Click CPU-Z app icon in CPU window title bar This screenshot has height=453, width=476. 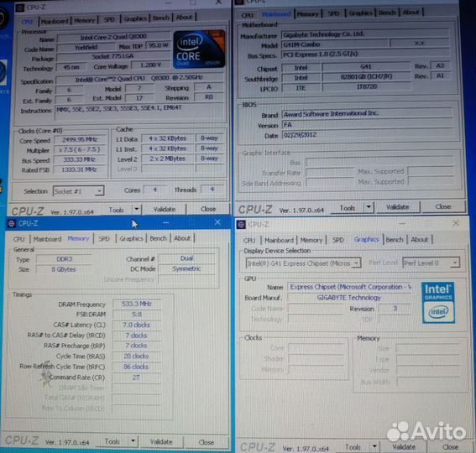click(20, 8)
